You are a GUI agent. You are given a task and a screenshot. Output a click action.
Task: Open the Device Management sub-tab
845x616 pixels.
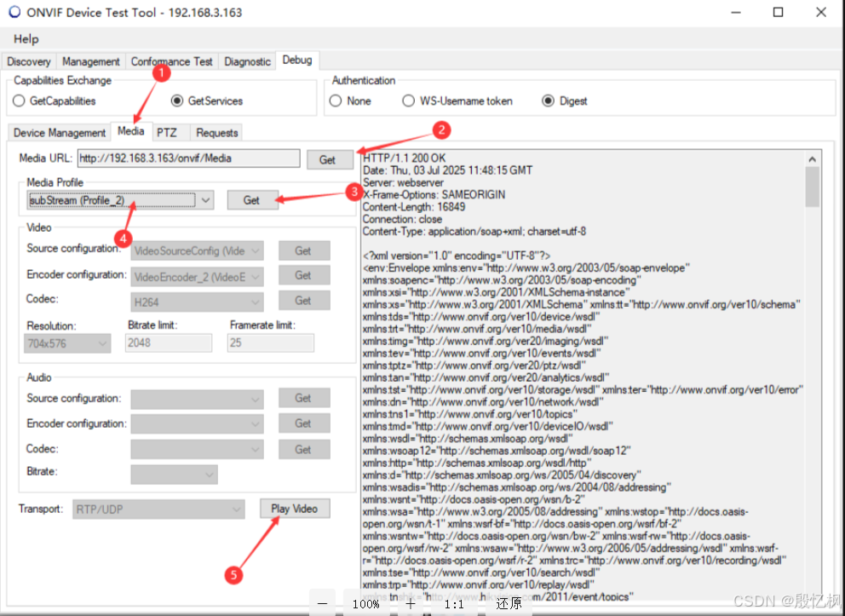click(60, 133)
